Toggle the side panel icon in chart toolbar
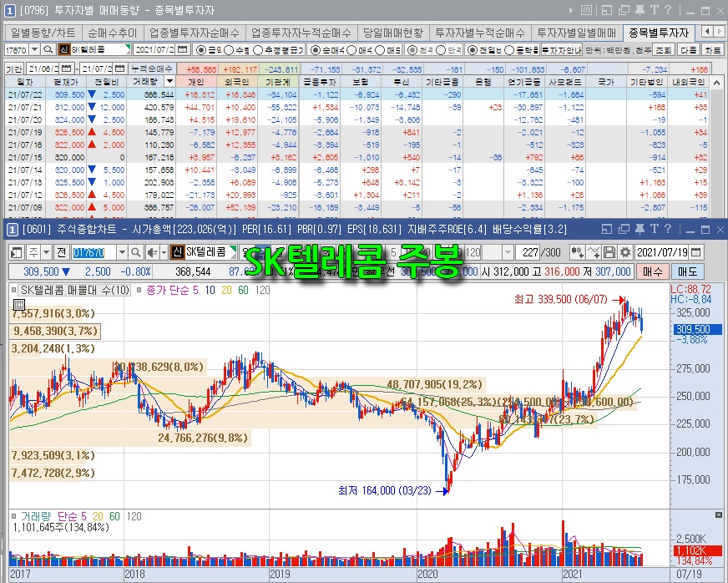The image size is (728, 583). pos(16,253)
